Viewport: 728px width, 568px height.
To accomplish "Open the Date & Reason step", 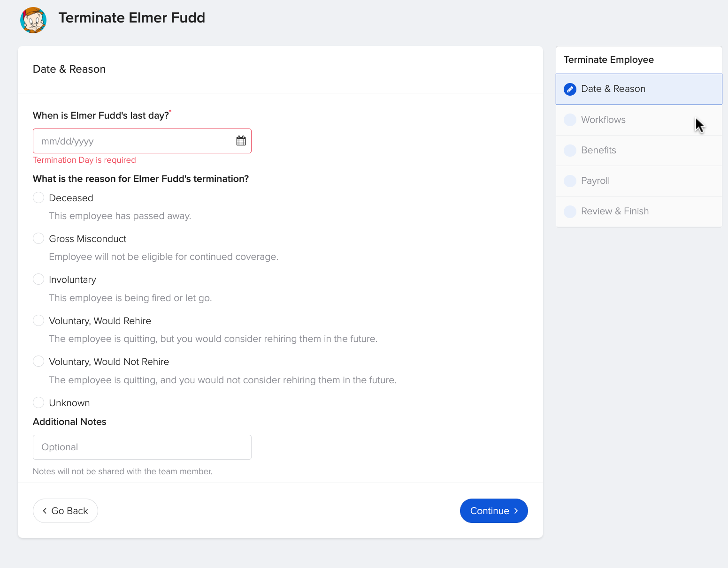I will (x=639, y=89).
